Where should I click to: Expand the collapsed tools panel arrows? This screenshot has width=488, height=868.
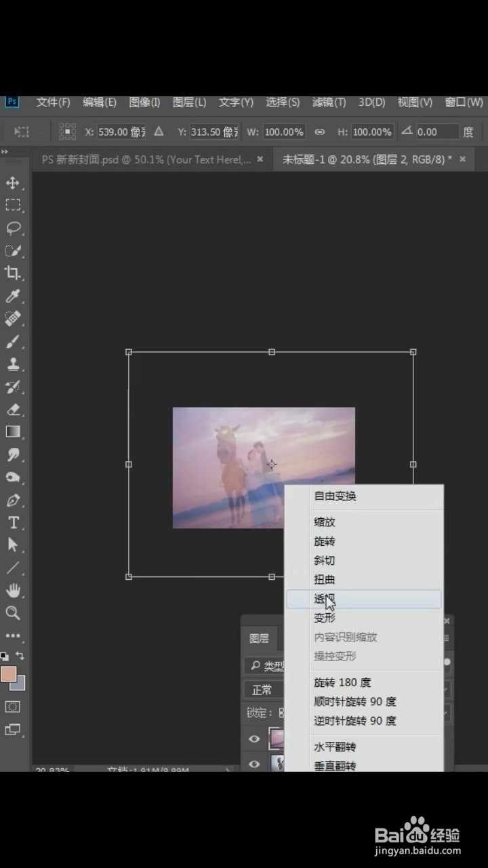coord(4,152)
